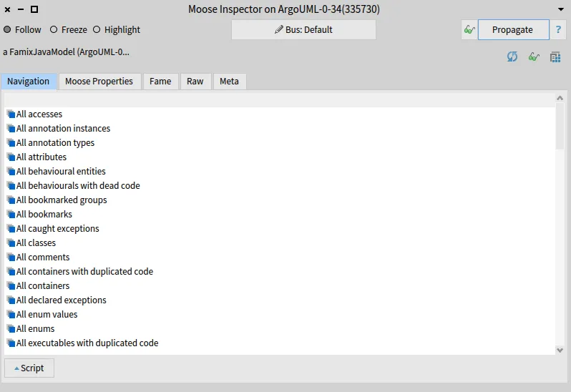Click the green glasses icon below Propagate
Viewport: 571px width, 392px height.
click(x=534, y=57)
